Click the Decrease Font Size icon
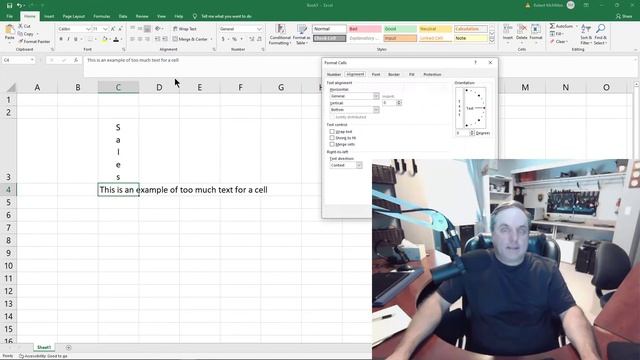 click(120, 29)
